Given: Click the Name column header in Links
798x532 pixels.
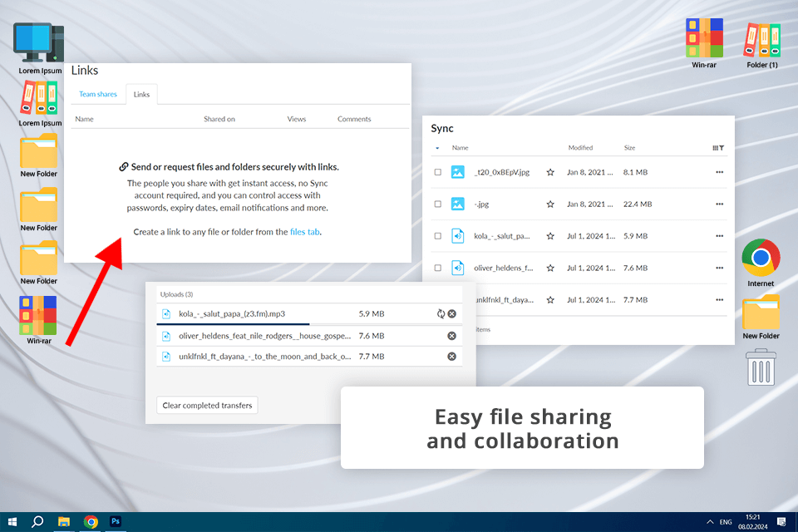Looking at the screenshot, I should pos(85,119).
